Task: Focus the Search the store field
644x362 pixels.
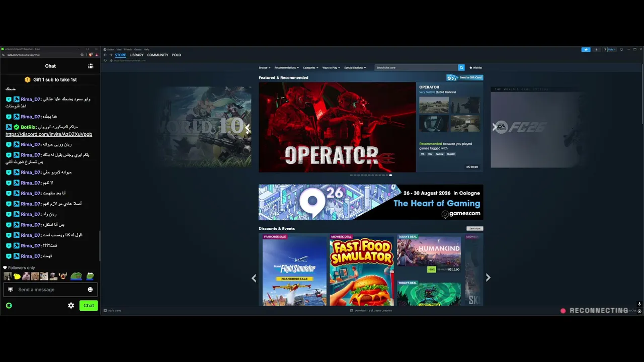Action: click(416, 67)
